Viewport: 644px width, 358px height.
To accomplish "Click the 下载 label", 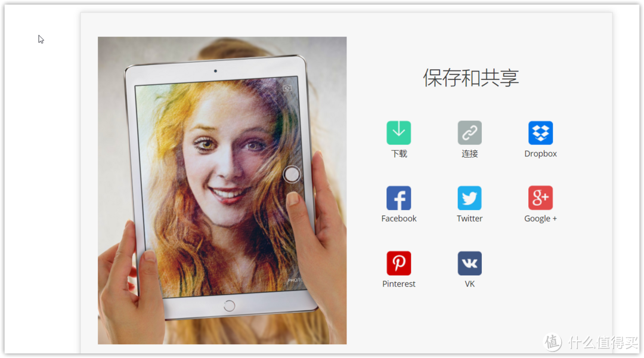I will [399, 154].
